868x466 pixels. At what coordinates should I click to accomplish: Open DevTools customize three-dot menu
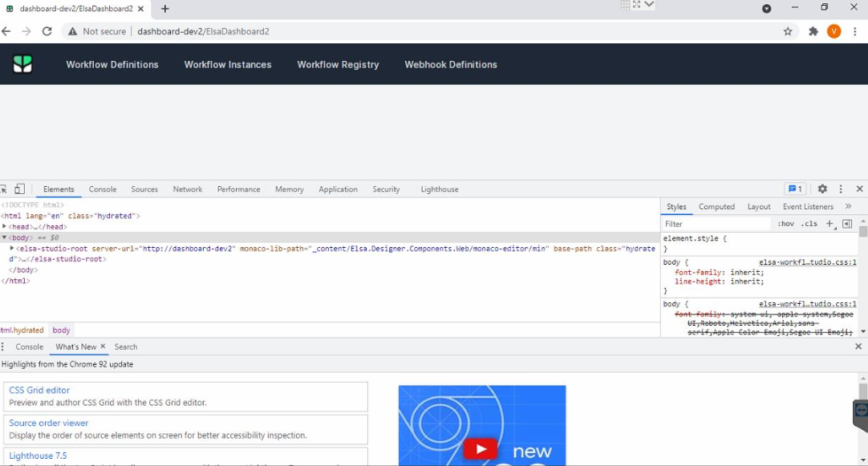(x=841, y=189)
